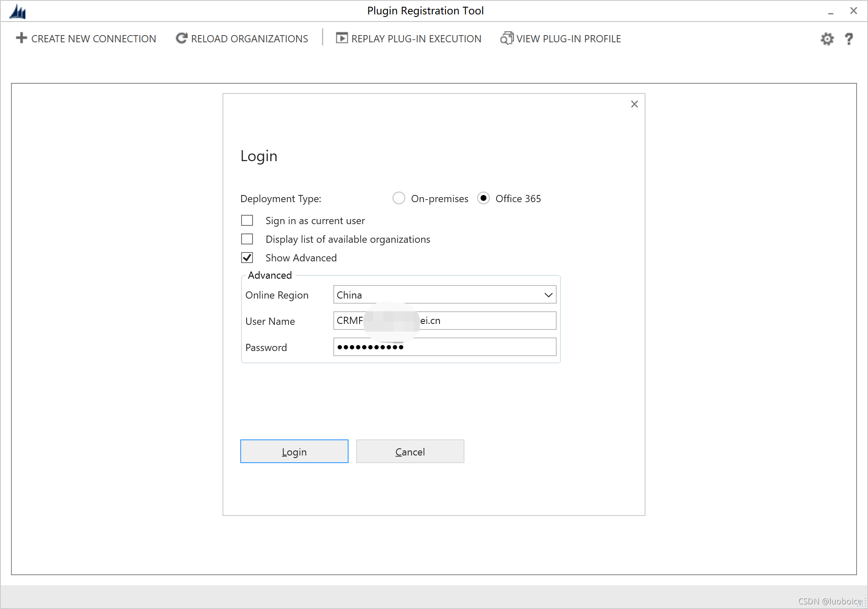Screen dimensions: 868x609
Task: Check Display list of available organizations
Action: (x=247, y=239)
